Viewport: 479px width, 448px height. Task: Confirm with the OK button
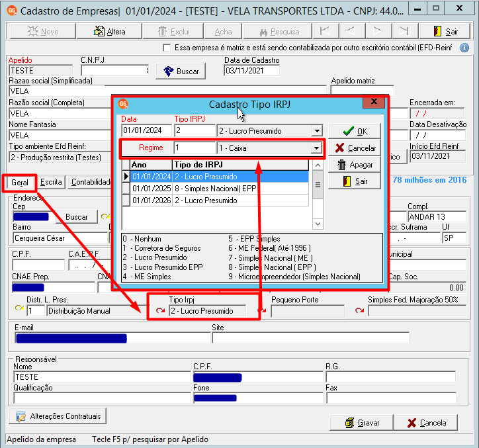355,132
